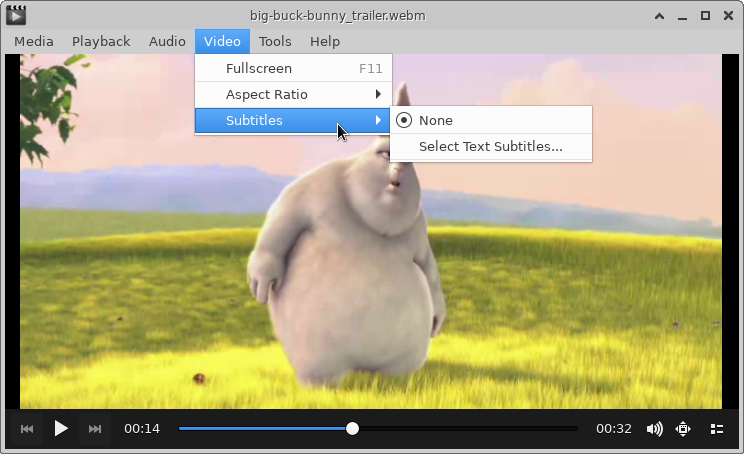
Task: Roll up window with title bar arrow
Action: point(659,16)
